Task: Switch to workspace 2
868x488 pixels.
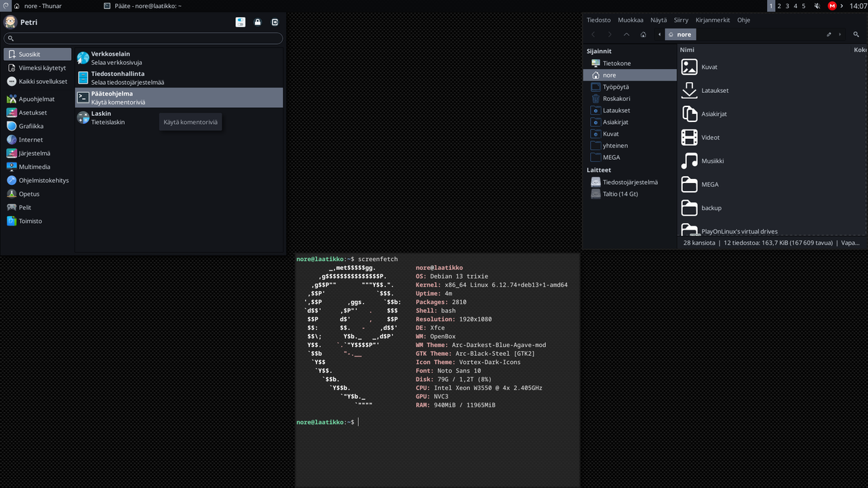Action: tap(779, 5)
